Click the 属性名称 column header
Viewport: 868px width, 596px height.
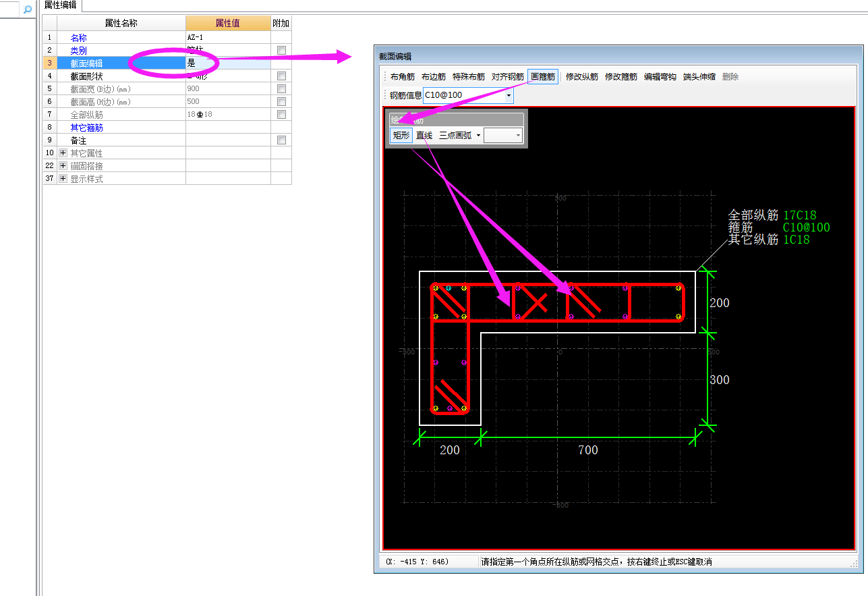pos(121,24)
